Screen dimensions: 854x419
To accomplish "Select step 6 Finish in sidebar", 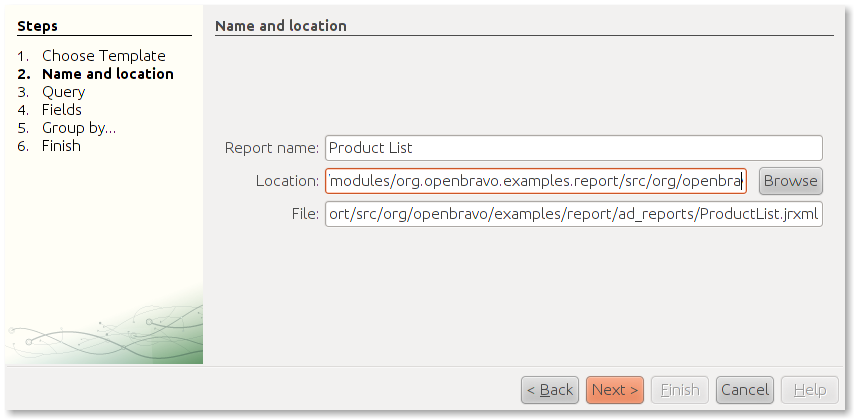I will coord(61,146).
